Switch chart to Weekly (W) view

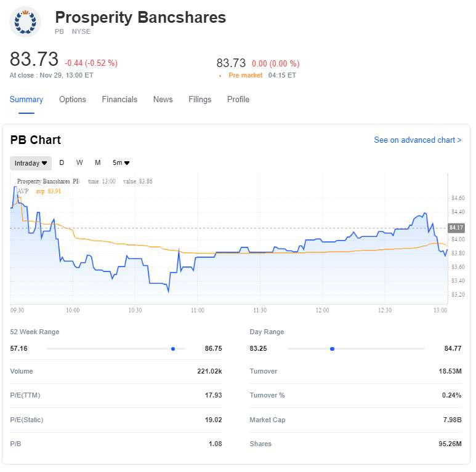tap(79, 163)
